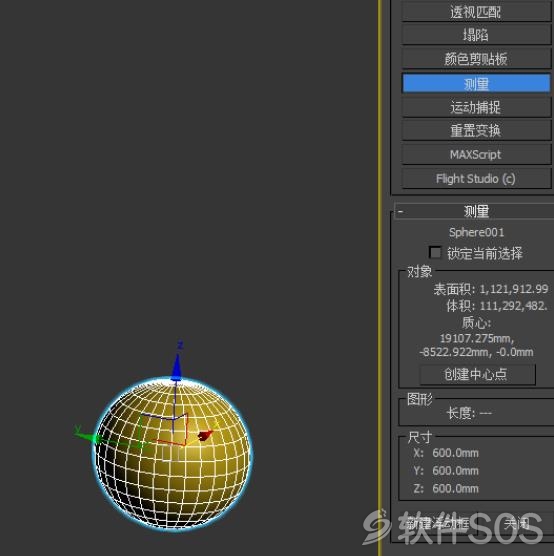Image resolution: width=554 pixels, height=556 pixels.
Task: Click the minus sign on 测量 rollout
Action: (x=400, y=212)
